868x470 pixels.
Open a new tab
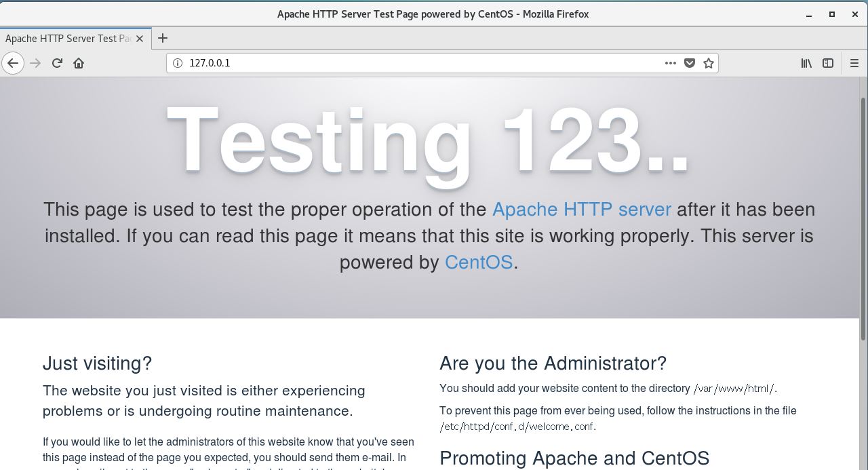pos(163,39)
